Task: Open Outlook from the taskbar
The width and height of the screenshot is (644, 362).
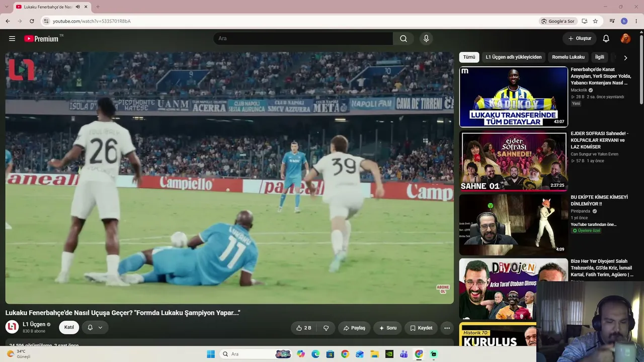Action: (x=360, y=354)
